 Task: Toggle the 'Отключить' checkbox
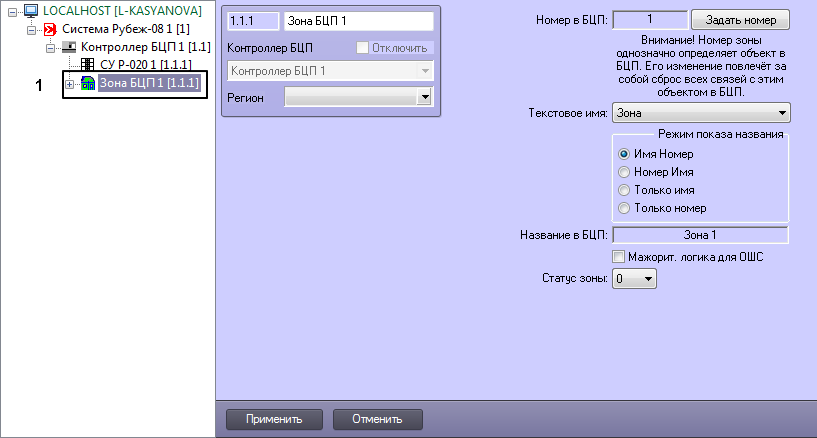coord(362,48)
